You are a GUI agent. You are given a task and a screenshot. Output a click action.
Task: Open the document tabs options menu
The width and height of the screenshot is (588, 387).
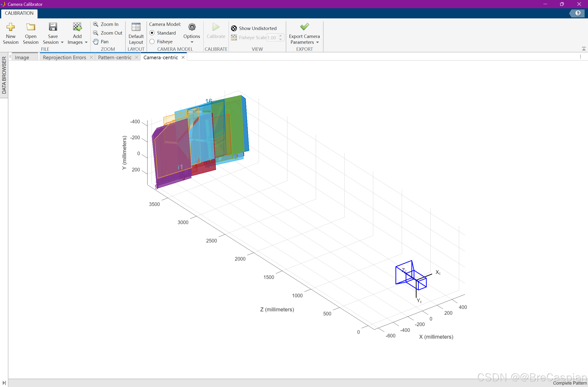click(580, 57)
